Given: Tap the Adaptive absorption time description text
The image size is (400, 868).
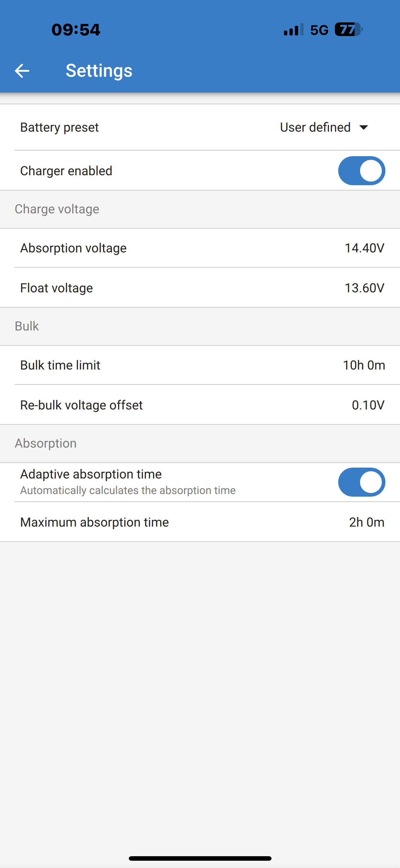Looking at the screenshot, I should click(x=128, y=490).
